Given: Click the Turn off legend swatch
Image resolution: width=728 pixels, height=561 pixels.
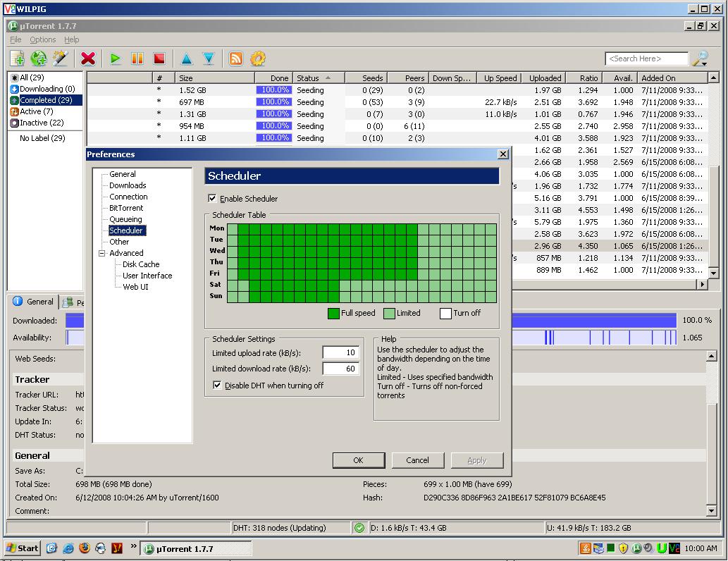Looking at the screenshot, I should [445, 314].
